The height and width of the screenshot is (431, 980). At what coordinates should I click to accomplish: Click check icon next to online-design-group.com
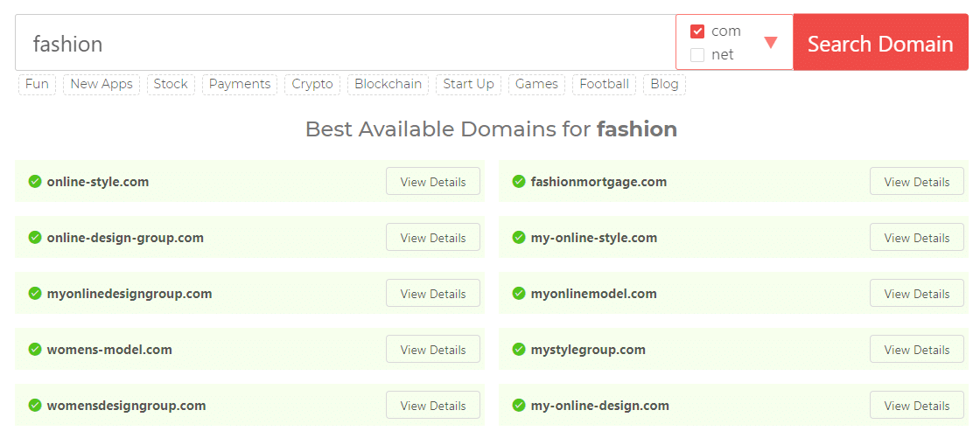click(x=35, y=238)
